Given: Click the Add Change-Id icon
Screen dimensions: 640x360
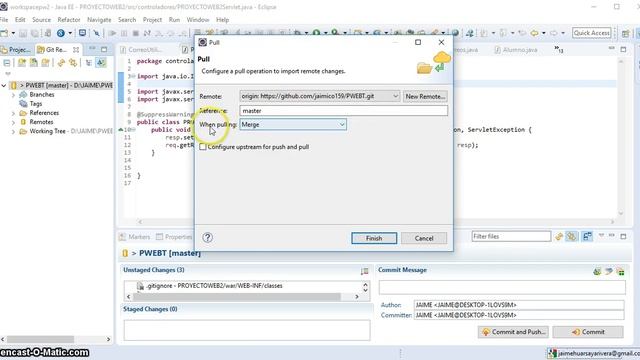Looking at the screenshot, I should pos(621,271).
